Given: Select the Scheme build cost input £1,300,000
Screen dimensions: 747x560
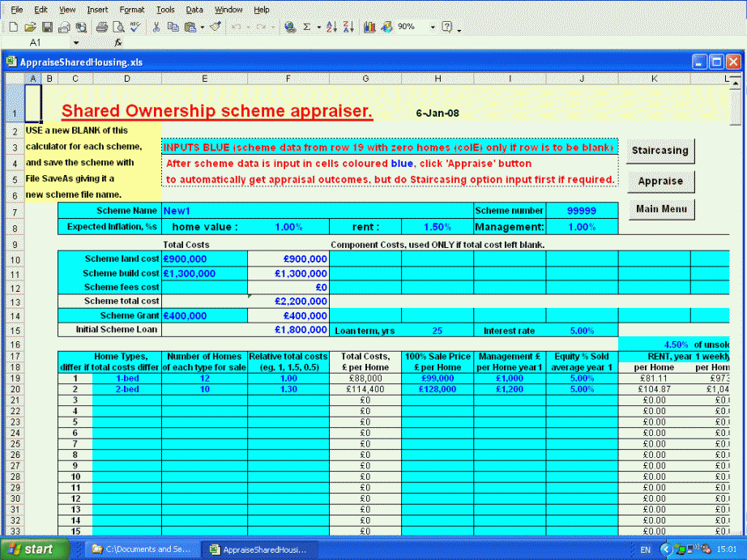Looking at the screenshot, I should tap(204, 273).
